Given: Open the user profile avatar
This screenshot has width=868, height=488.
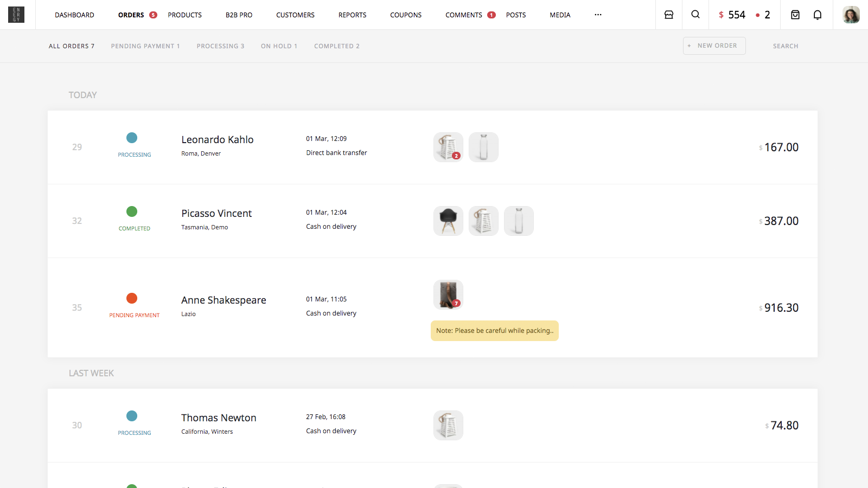Looking at the screenshot, I should [851, 15].
